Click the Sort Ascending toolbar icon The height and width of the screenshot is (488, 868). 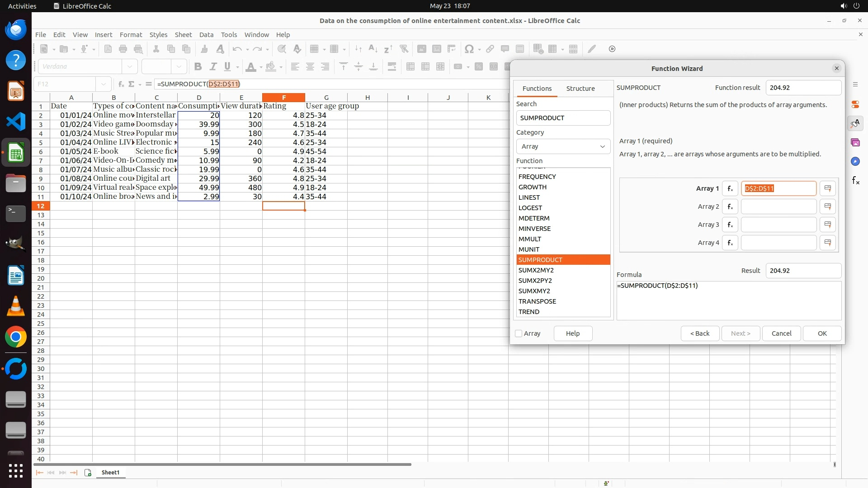[x=373, y=49]
